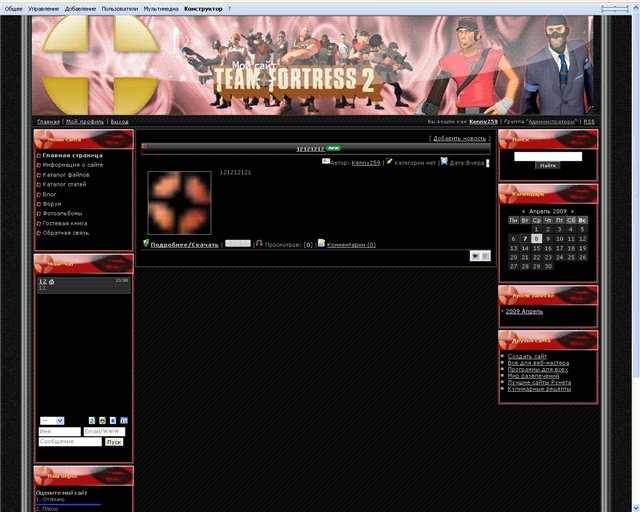The height and width of the screenshot is (512, 640).
Task: Click author link Kenny259 in news entry
Action: 366,163
